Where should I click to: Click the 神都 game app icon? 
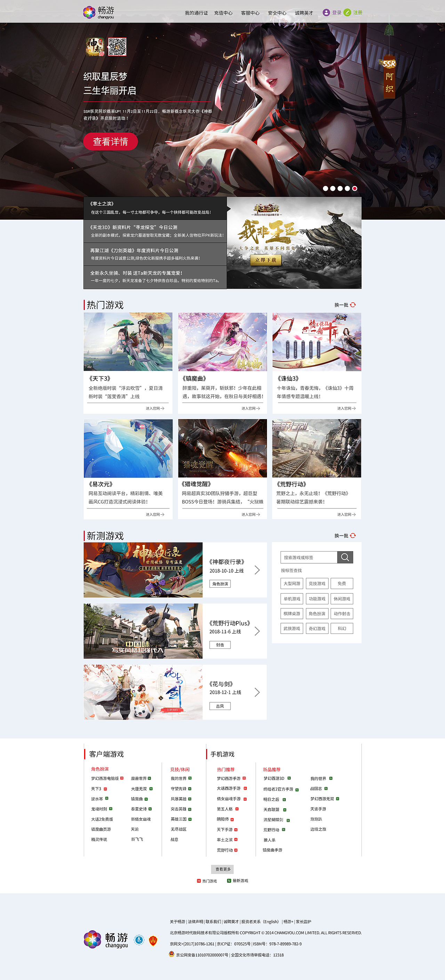[95, 47]
